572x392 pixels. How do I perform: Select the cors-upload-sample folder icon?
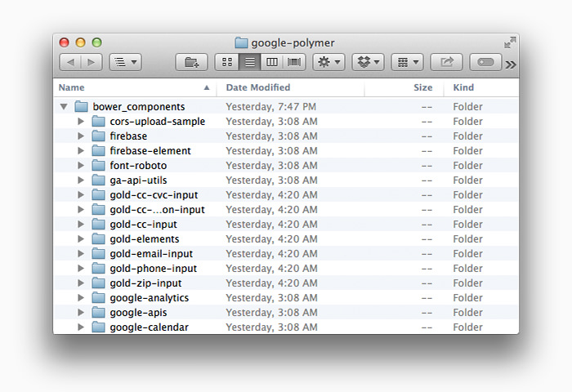coord(98,121)
